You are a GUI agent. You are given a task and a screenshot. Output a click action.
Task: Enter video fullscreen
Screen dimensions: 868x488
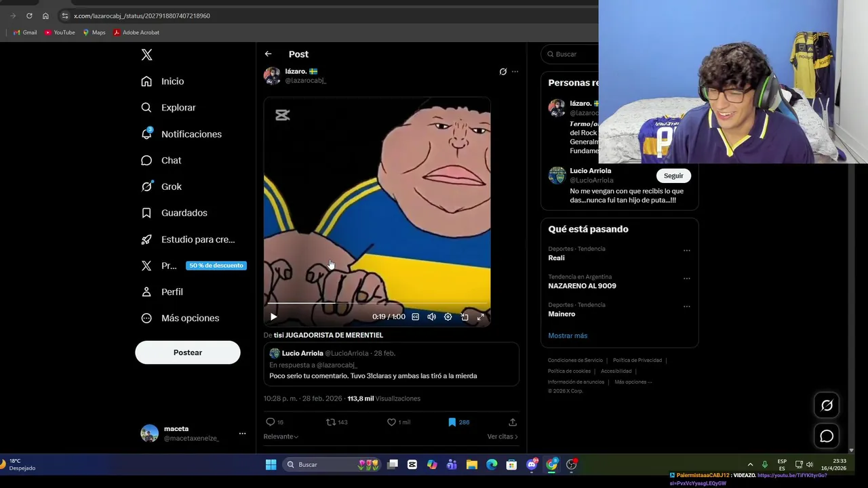click(x=480, y=317)
